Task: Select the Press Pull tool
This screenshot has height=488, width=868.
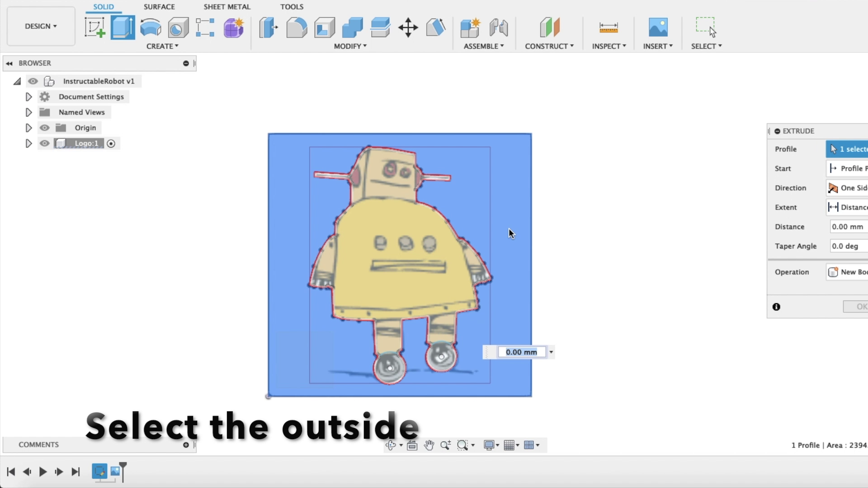Action: point(268,28)
